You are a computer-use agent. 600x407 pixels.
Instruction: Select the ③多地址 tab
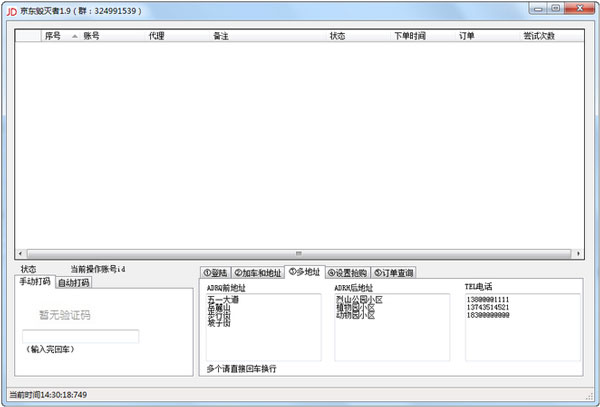(x=304, y=272)
